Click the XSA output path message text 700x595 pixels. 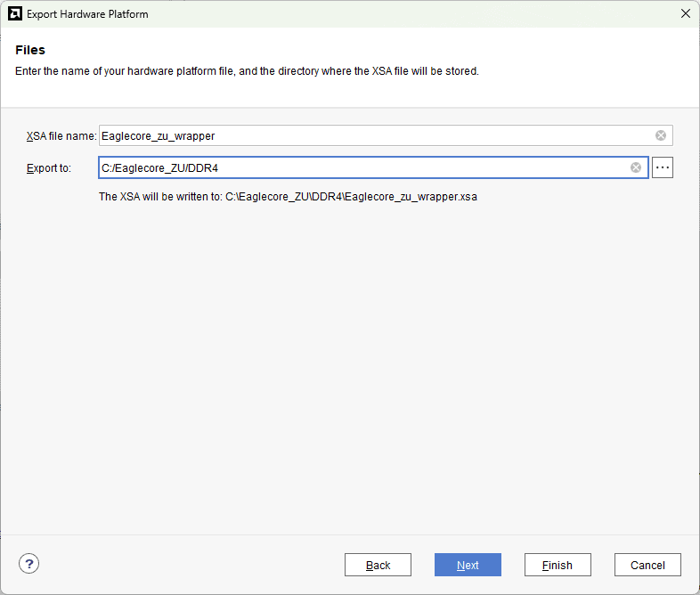coord(288,197)
